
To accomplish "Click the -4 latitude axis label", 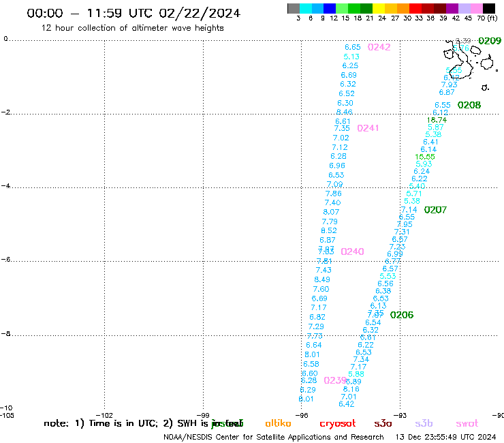I will pos(5,186).
